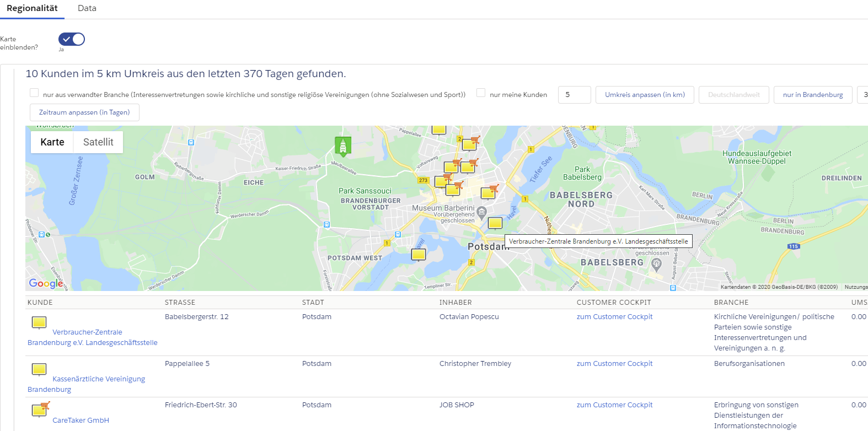The width and height of the screenshot is (868, 431).
Task: Switch to the Regionalität tab
Action: [32, 8]
